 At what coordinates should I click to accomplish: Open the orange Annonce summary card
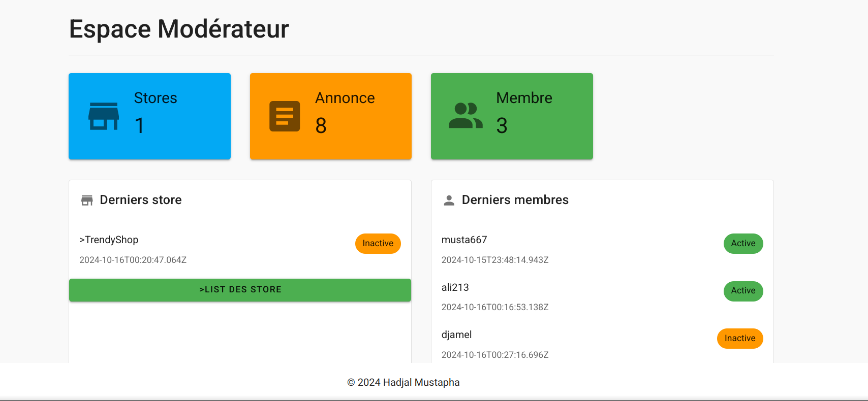click(330, 116)
